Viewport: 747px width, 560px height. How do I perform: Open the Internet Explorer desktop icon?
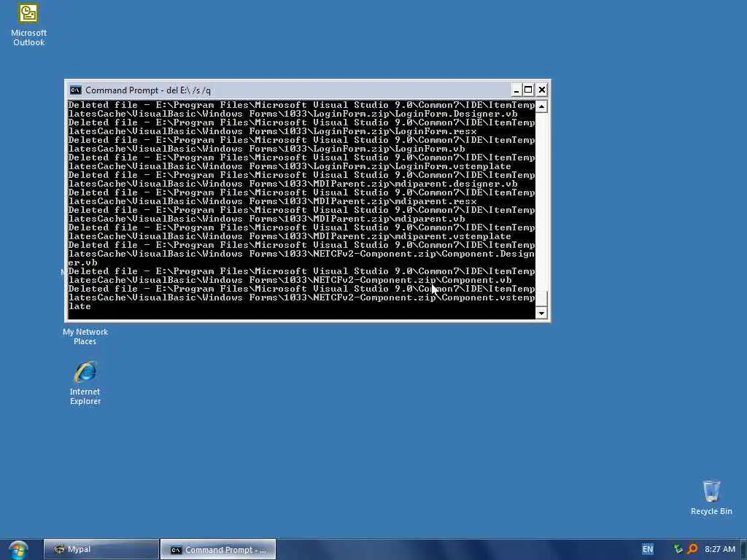point(85,384)
